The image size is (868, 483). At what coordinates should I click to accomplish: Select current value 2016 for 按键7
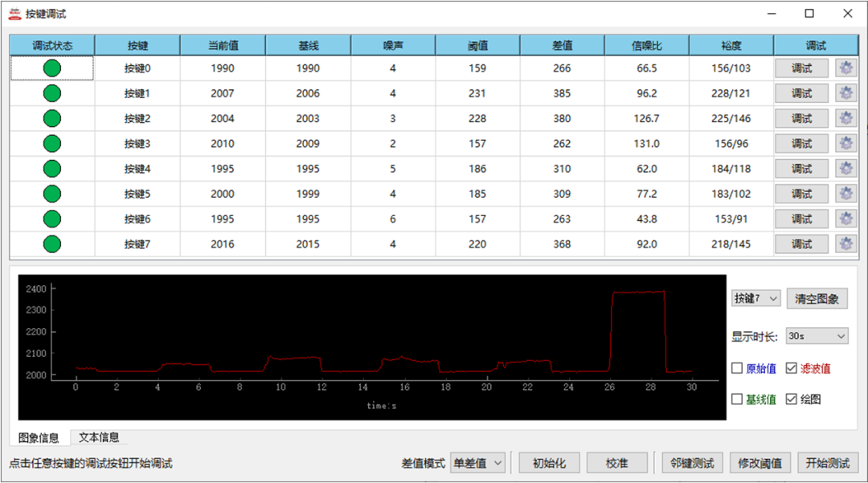pyautogui.click(x=223, y=244)
